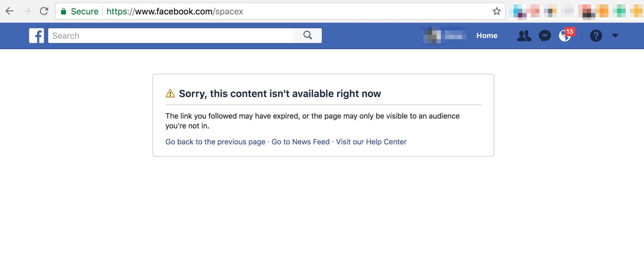Follow the "Go to News Feed" link
Screen dimensions: 644x274
point(300,142)
